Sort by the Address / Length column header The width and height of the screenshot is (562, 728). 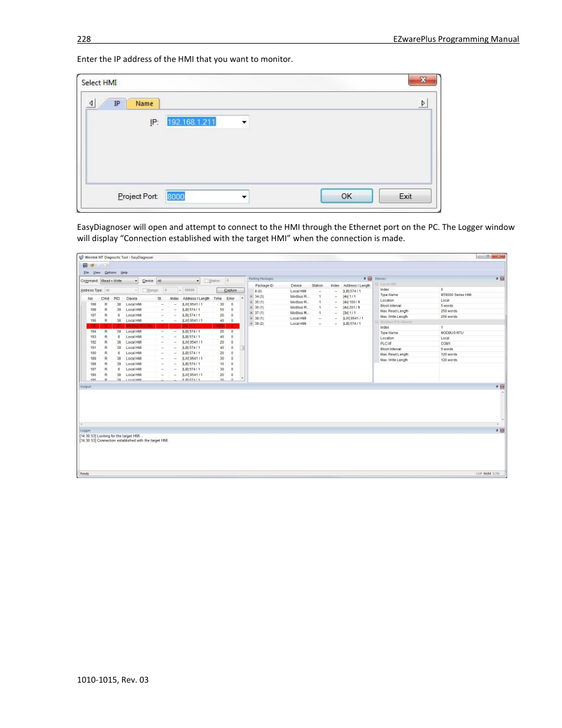click(196, 298)
